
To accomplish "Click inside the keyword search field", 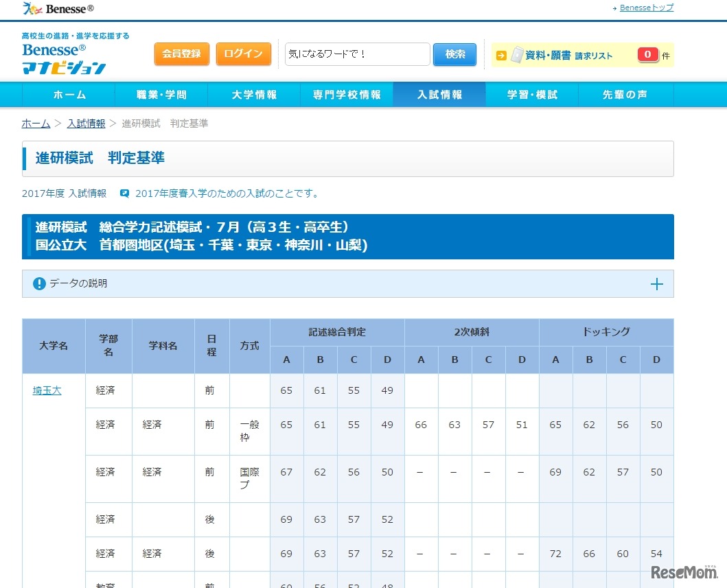I will click(x=357, y=54).
